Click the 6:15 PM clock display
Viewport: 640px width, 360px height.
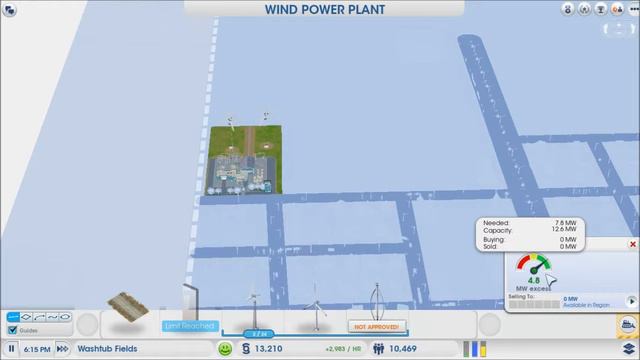[37, 349]
